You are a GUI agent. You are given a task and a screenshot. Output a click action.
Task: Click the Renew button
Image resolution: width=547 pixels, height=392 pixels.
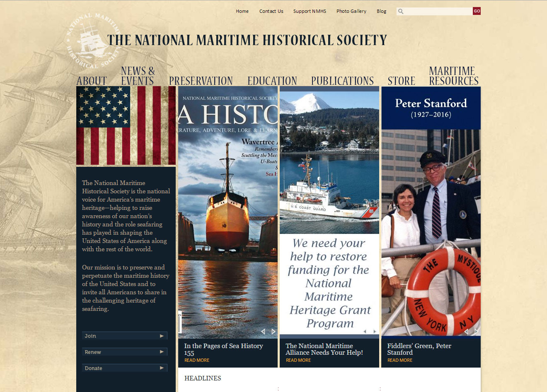[x=125, y=352]
